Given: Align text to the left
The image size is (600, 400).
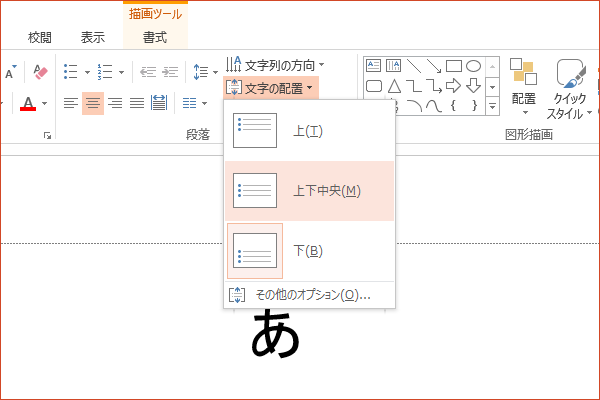Looking at the screenshot, I should click(71, 103).
